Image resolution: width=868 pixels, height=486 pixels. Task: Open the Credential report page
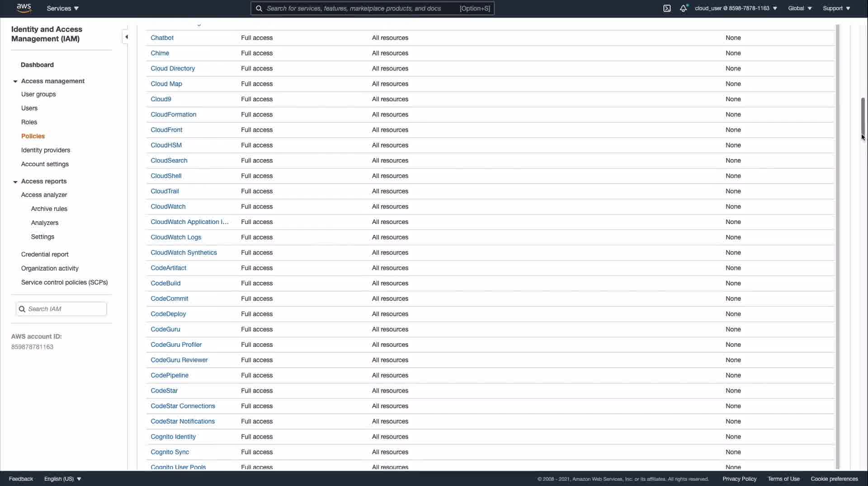tap(45, 254)
